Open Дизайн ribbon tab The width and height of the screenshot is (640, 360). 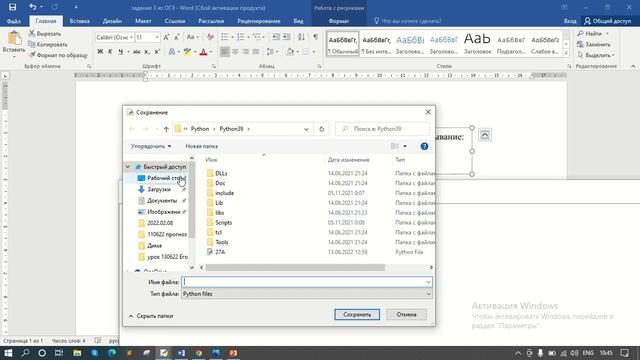click(x=112, y=21)
